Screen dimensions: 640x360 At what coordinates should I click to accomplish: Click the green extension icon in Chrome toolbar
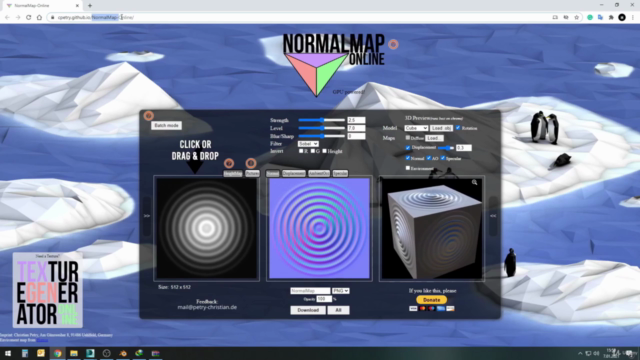[x=589, y=17]
